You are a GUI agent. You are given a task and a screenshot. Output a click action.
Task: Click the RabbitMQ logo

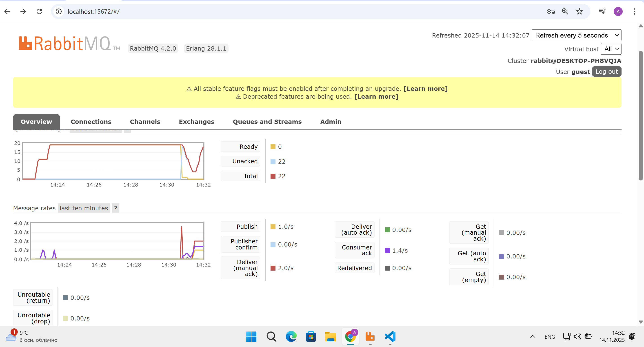point(65,44)
